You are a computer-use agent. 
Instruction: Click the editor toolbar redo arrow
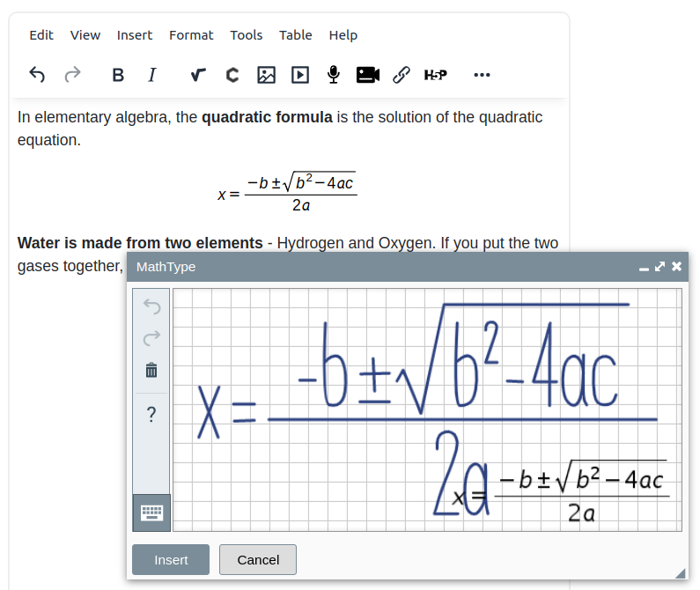pyautogui.click(x=72, y=75)
